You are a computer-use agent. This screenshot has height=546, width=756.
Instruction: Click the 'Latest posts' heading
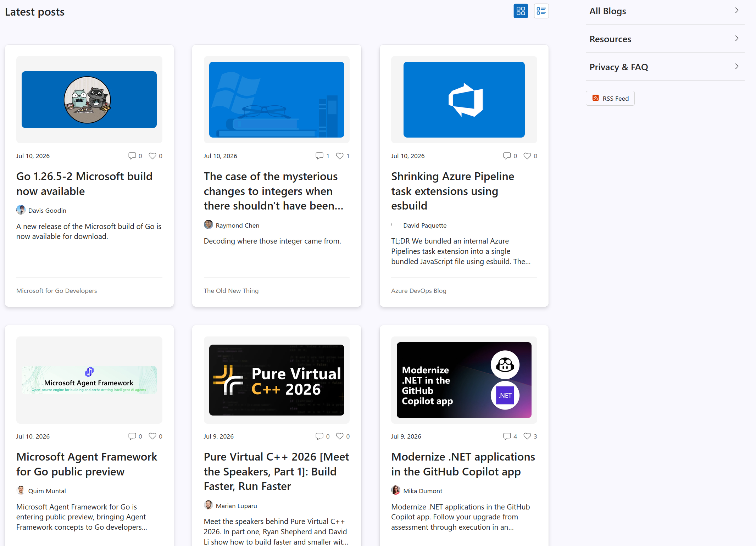tap(35, 12)
